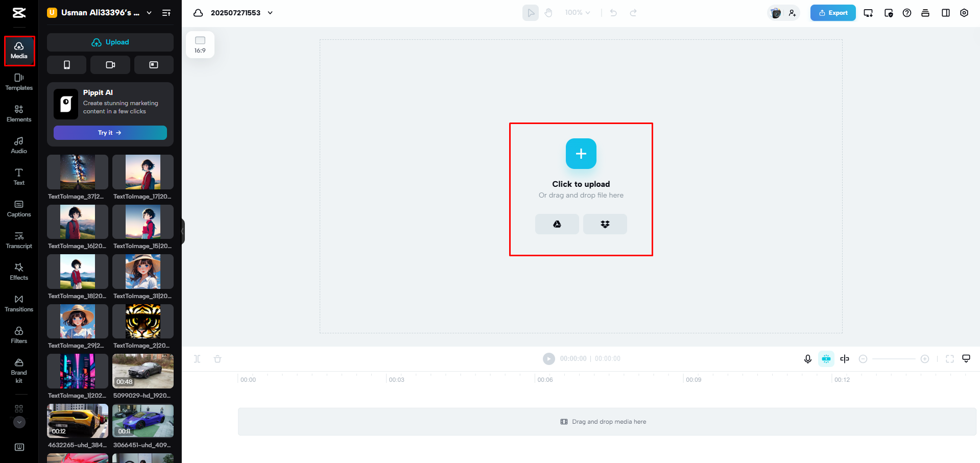Zoom in the timeline with the plus icon

pyautogui.click(x=925, y=359)
